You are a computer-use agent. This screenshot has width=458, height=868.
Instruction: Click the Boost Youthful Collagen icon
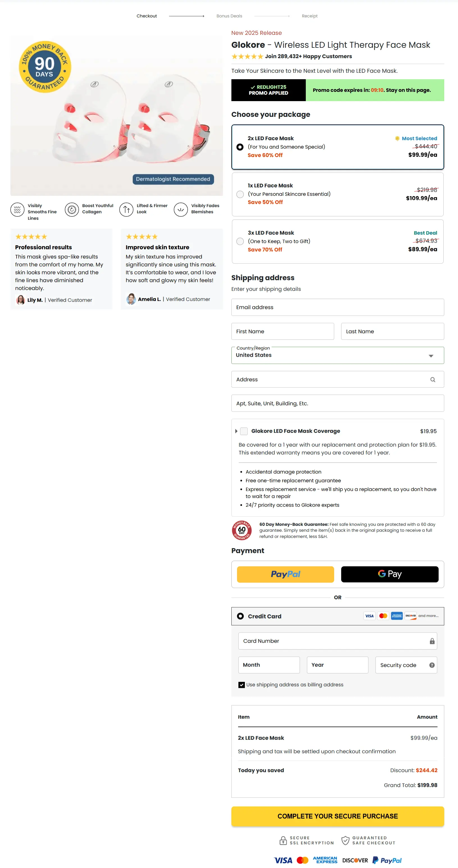72,210
